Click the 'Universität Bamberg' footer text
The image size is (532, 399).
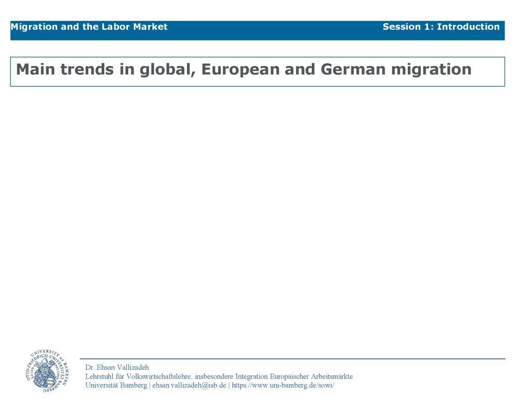116,385
